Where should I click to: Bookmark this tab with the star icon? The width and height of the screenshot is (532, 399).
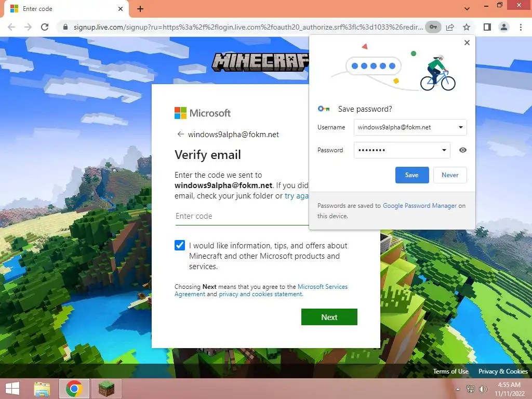(x=467, y=27)
